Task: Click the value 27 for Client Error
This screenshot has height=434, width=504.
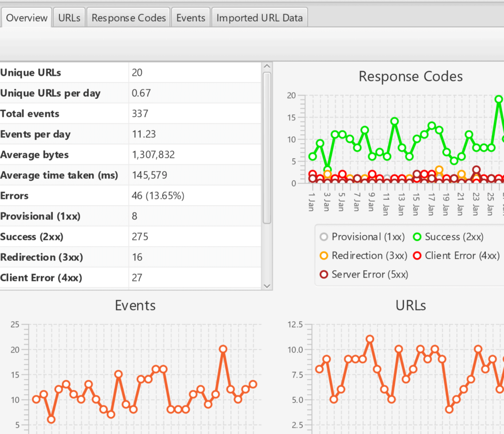Action: pos(137,278)
